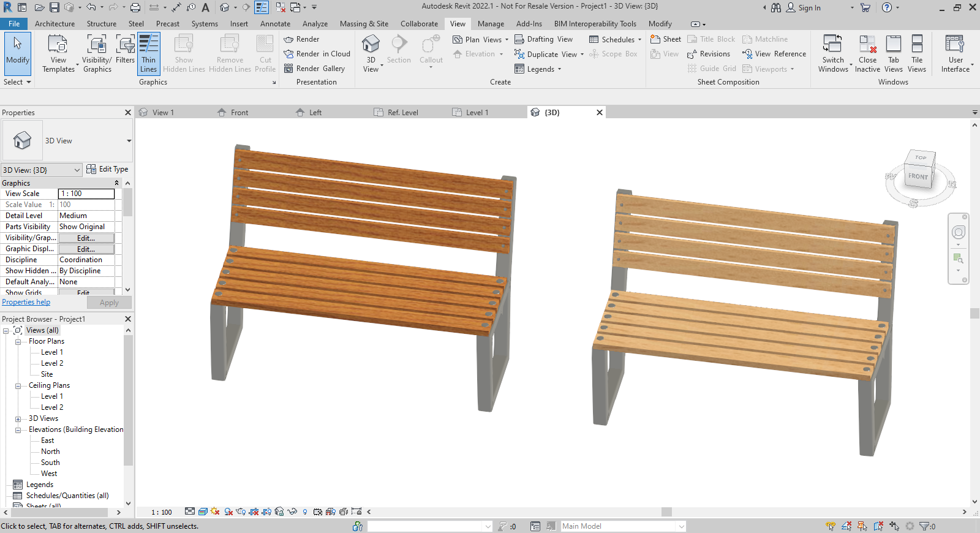Viewport: 980px width, 533px height.
Task: Open Temporary Hide/Isolate glasses icon
Action: click(292, 512)
